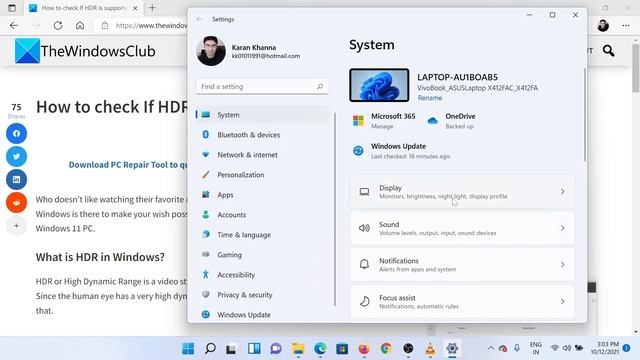Image resolution: width=640 pixels, height=360 pixels.
Task: Expand the Sound settings row
Action: click(462, 228)
